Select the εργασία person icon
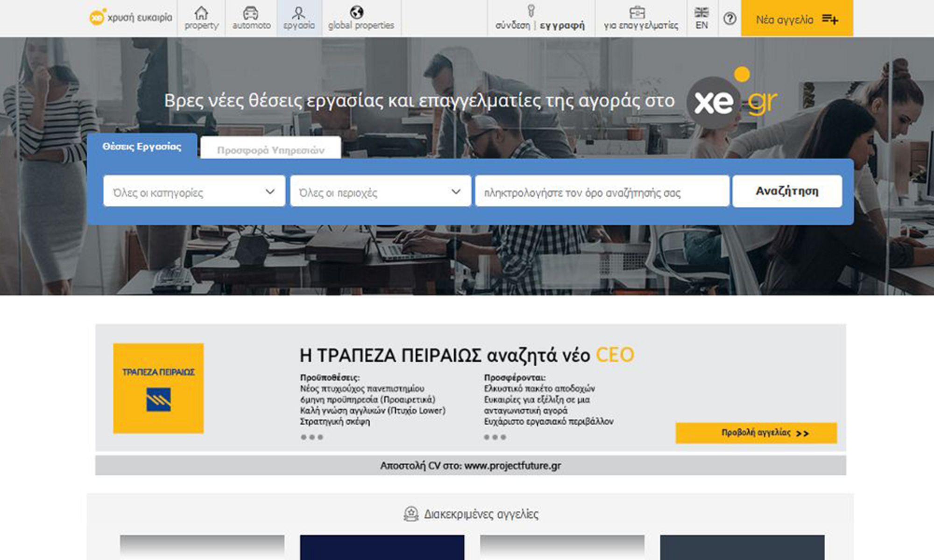Screen dimensions: 934x560 (299, 13)
